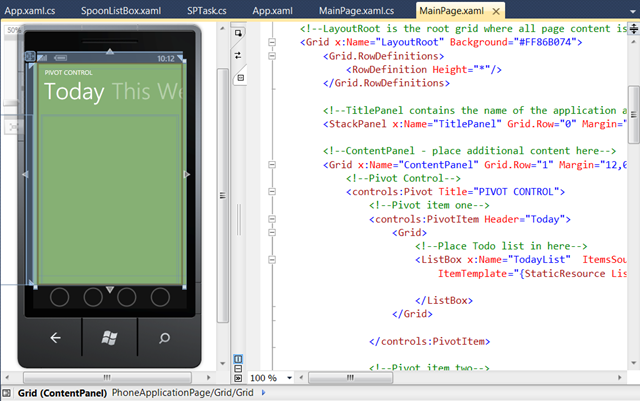Viewport: 640px width, 401px height.
Task: Click the fit-to-view button below designer zoom
Action: coord(12,127)
